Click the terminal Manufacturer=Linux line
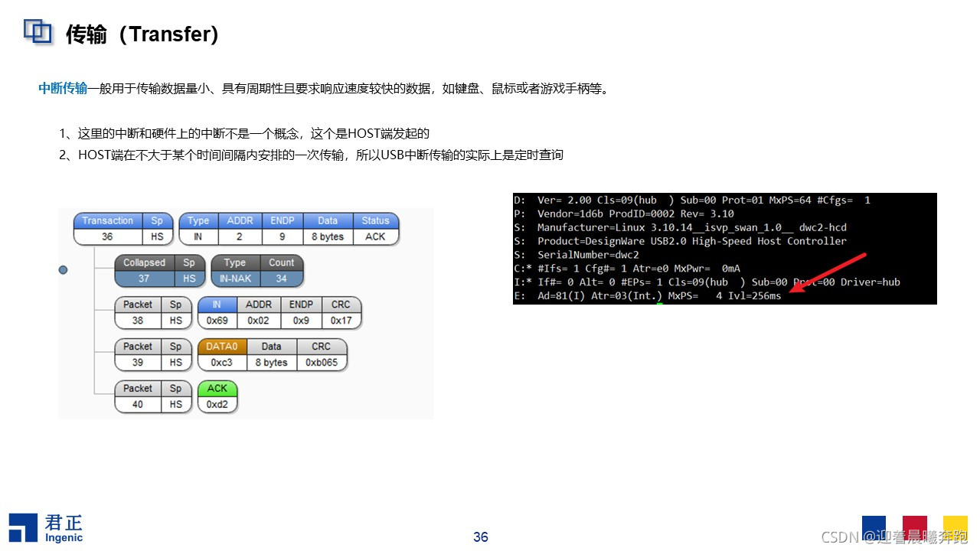The image size is (980, 551). [681, 228]
